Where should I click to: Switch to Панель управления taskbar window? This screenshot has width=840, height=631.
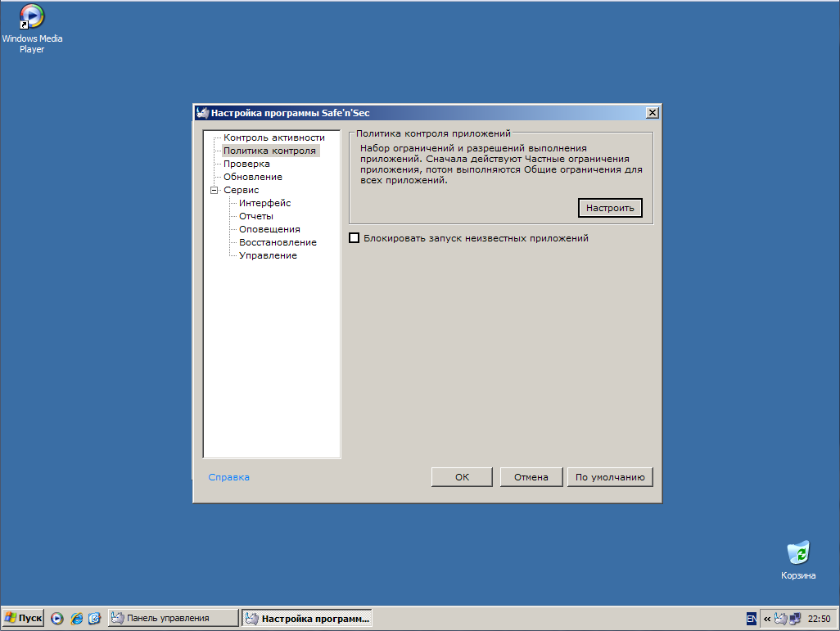pos(173,618)
